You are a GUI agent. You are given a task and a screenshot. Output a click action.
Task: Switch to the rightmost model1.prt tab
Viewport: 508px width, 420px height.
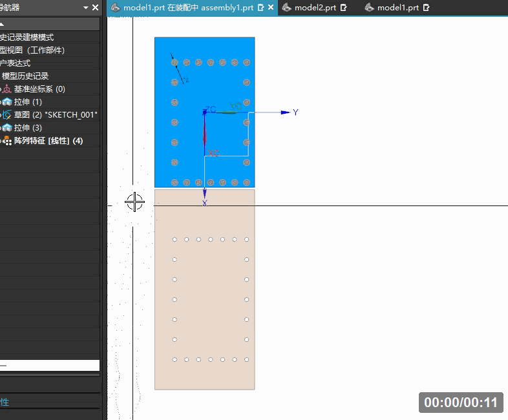398,8
